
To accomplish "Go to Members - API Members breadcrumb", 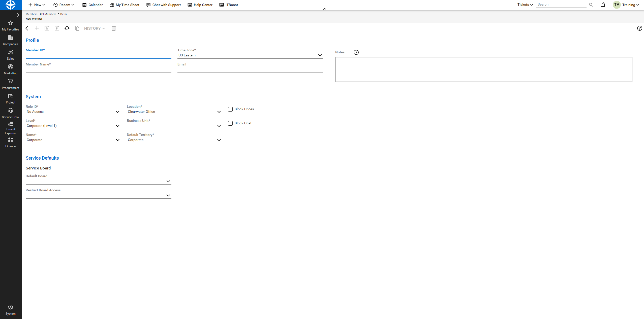I will coord(41,14).
